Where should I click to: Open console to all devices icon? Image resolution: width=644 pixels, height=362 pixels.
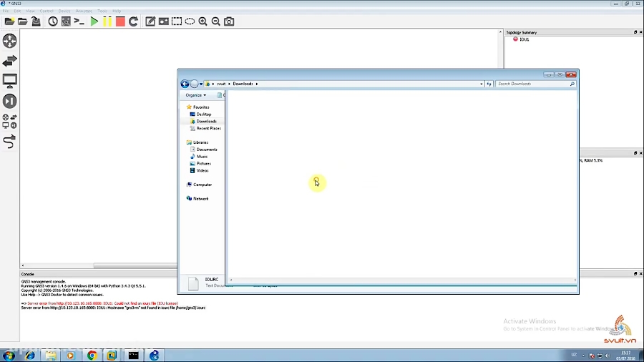[x=79, y=21]
